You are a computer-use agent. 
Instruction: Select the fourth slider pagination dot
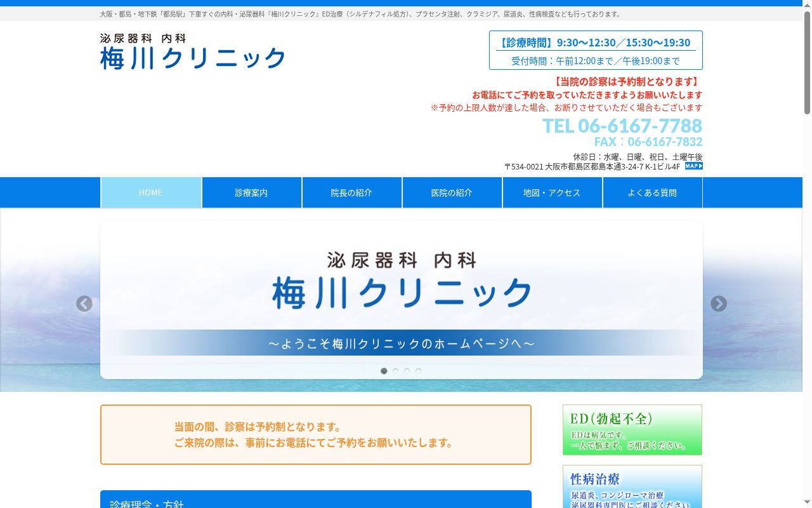418,371
